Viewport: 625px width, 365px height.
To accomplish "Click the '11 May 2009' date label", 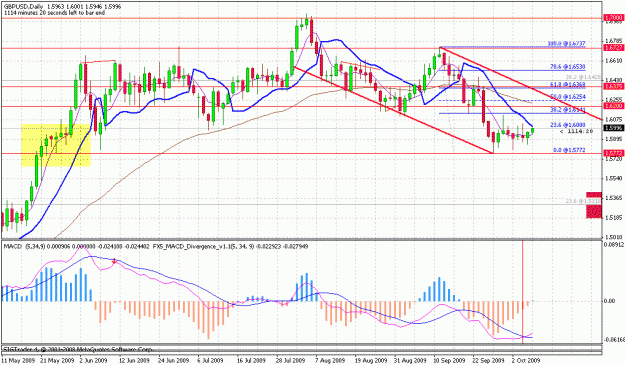I will point(18,360).
